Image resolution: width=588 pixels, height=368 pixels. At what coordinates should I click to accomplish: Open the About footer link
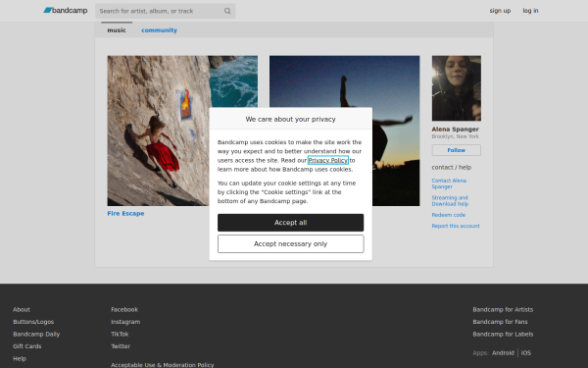(x=22, y=309)
